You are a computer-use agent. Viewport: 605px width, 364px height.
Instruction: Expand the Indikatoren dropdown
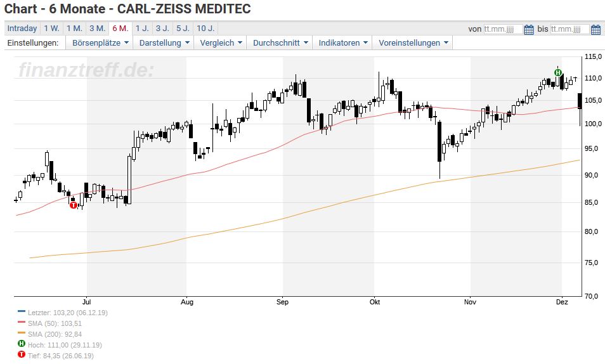coord(342,43)
